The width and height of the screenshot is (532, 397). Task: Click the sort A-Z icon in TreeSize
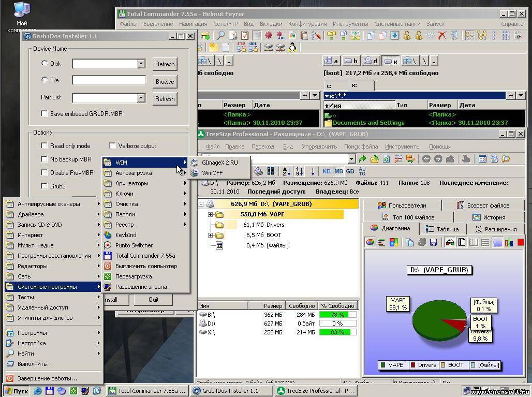[286, 171]
